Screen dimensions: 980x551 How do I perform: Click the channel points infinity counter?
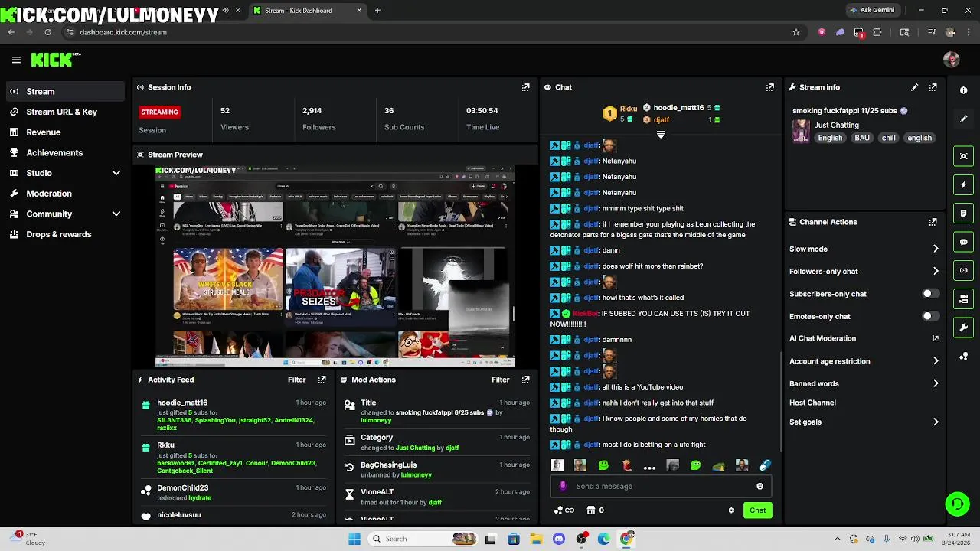click(564, 510)
